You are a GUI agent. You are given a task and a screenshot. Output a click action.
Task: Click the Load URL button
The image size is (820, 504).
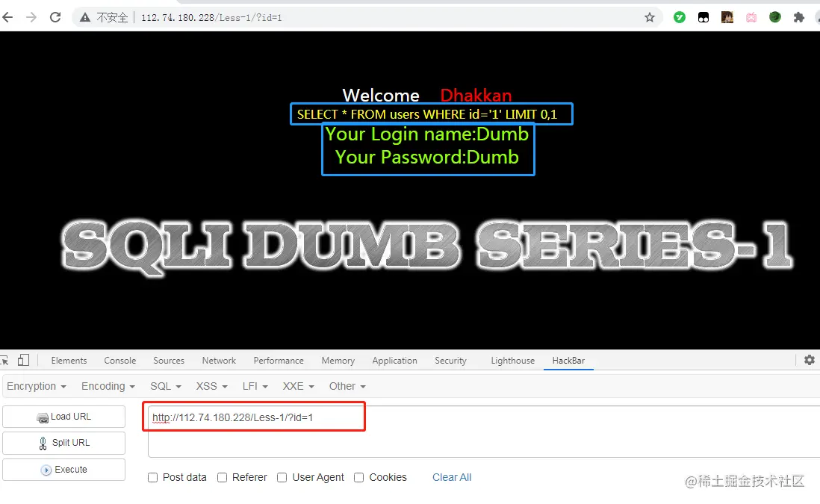click(x=63, y=417)
